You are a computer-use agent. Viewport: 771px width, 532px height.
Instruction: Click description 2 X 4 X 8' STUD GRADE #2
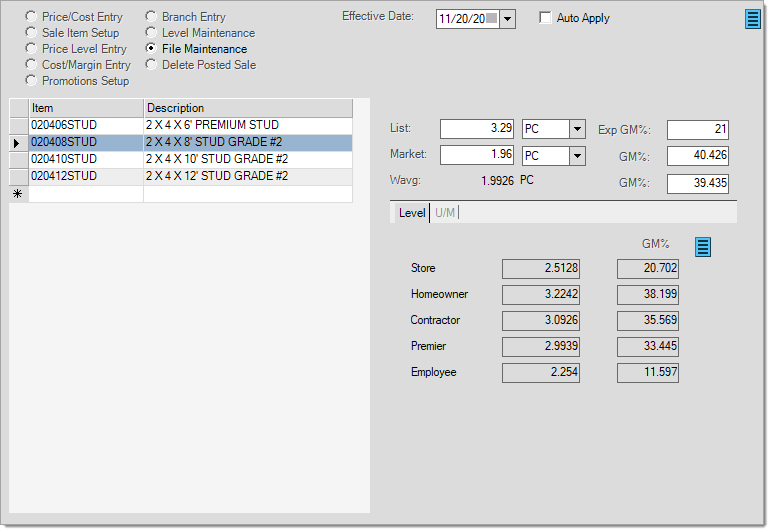click(248, 143)
